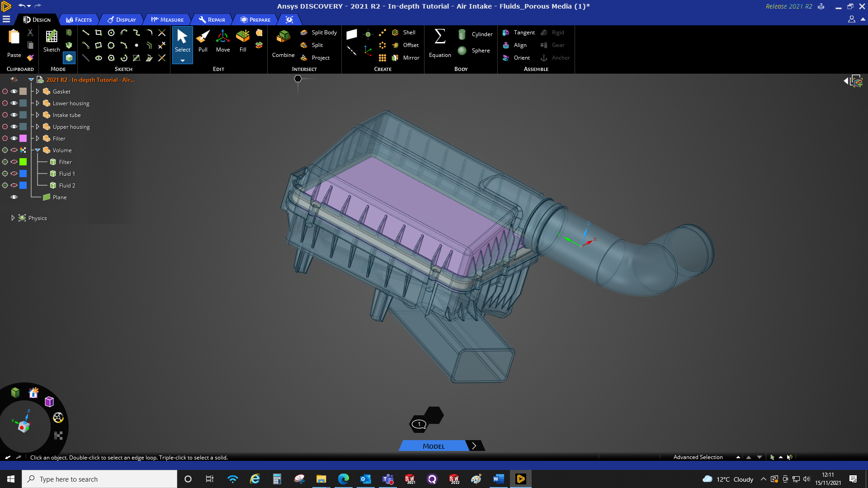
Task: Open the Display ribbon tab
Action: [x=122, y=19]
